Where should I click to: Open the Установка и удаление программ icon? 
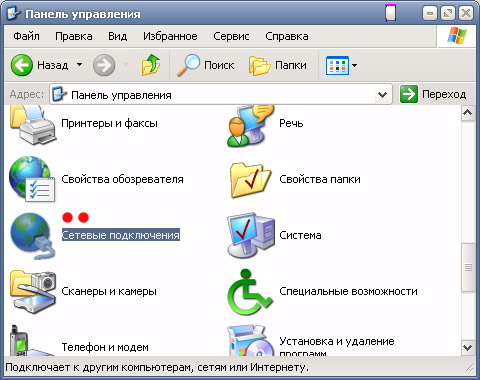(251, 341)
